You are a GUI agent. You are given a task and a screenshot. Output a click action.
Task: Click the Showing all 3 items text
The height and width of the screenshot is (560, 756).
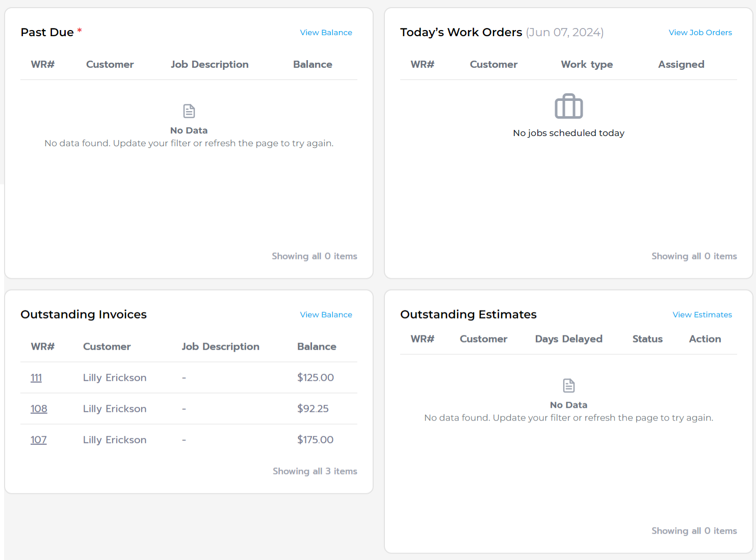(315, 471)
